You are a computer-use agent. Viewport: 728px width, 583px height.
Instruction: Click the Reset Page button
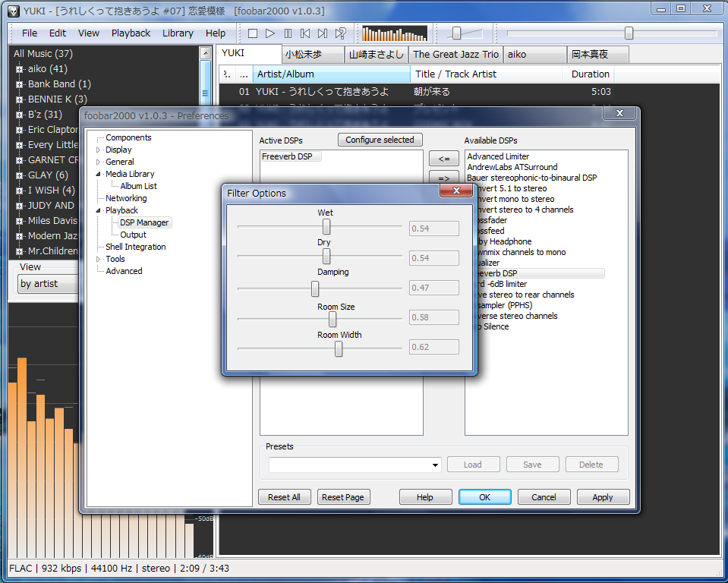coord(343,497)
